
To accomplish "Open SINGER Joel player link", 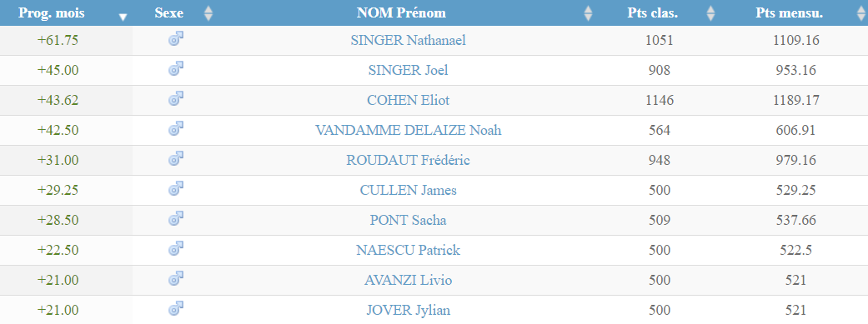I will (408, 70).
